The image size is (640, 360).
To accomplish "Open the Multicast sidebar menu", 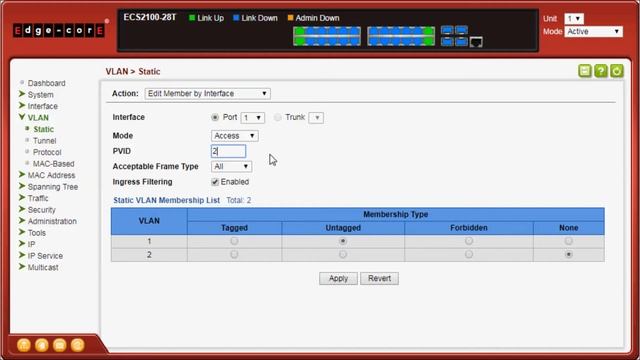I will point(43,267).
